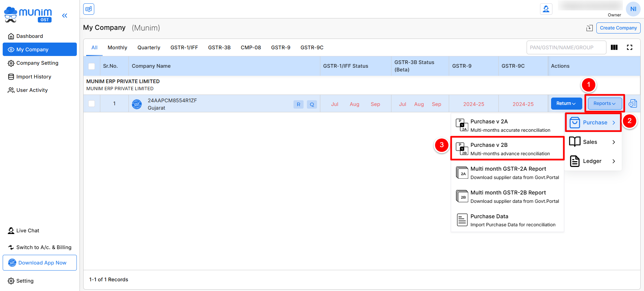The width and height of the screenshot is (644, 291).
Task: Click the R badge in company row
Action: click(x=299, y=104)
